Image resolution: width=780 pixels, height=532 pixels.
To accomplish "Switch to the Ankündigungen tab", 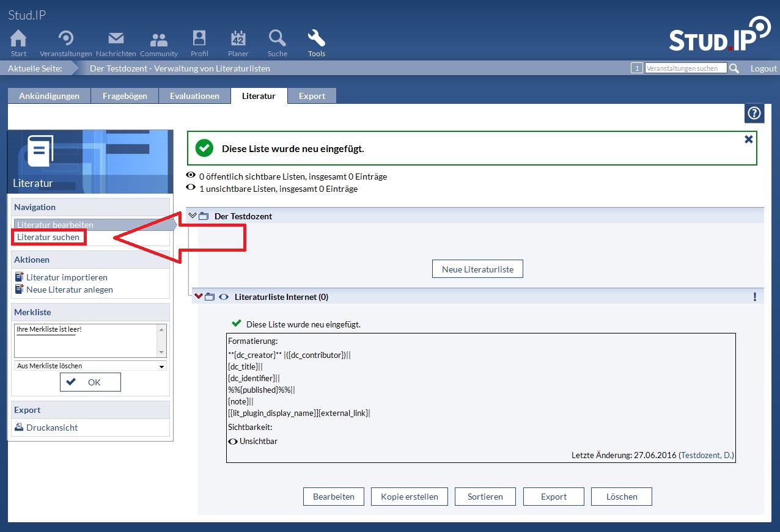I will point(49,96).
